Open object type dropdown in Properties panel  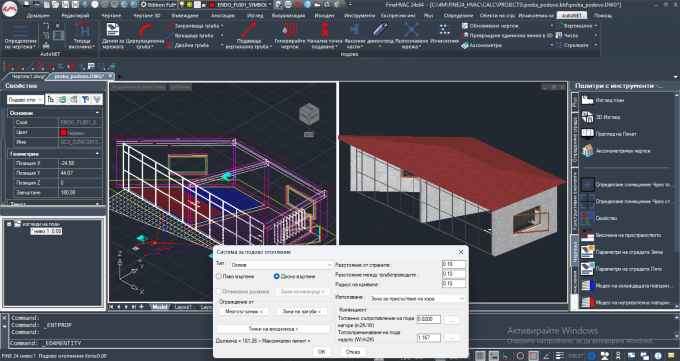[26, 100]
